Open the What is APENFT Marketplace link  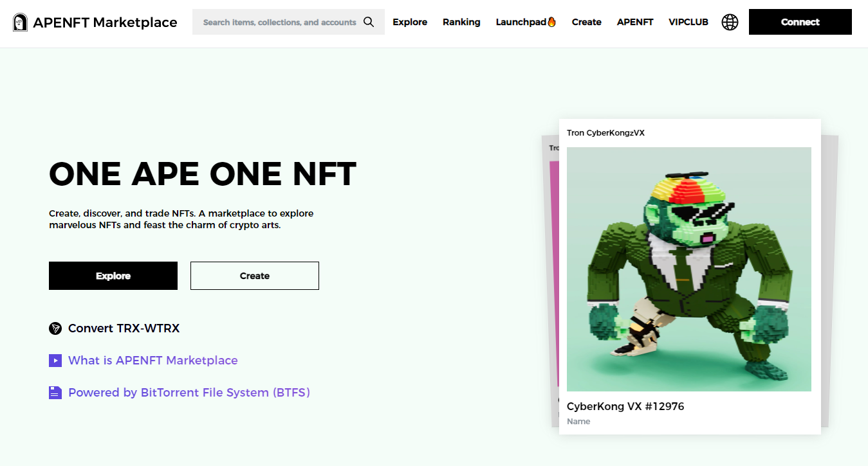(x=153, y=361)
